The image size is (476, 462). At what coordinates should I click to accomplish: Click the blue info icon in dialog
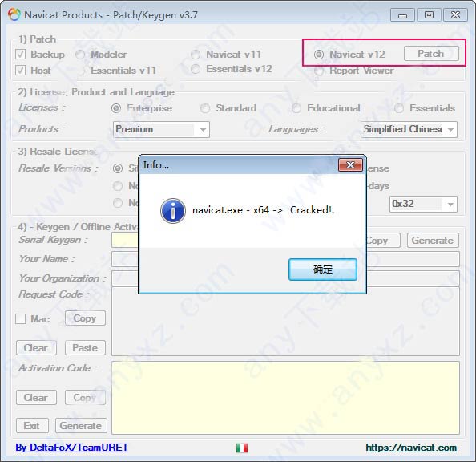tap(173, 211)
